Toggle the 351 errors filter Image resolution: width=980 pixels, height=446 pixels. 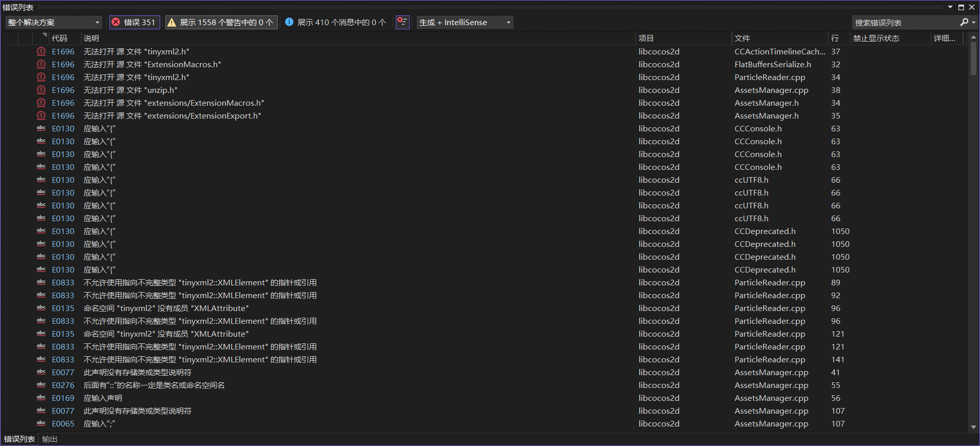click(x=134, y=22)
